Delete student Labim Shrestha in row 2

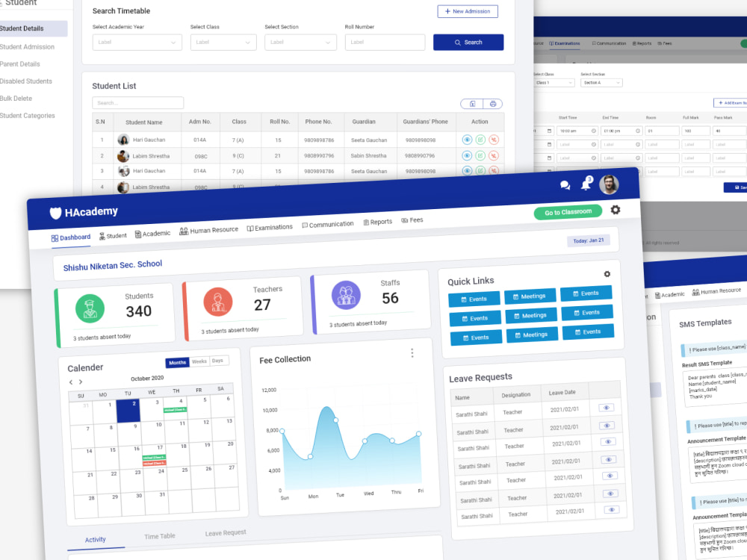(494, 155)
